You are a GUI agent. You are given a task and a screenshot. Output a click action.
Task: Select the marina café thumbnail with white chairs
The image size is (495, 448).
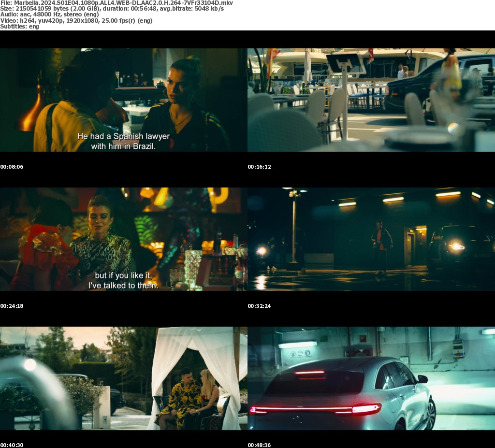click(371, 100)
